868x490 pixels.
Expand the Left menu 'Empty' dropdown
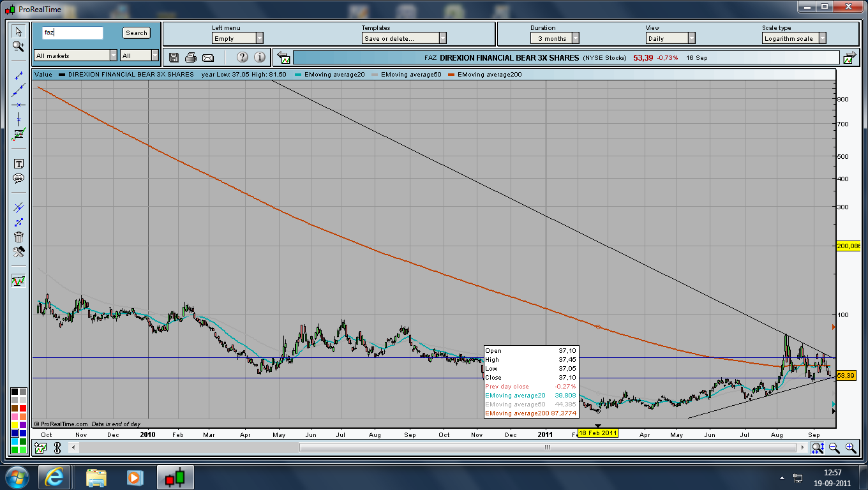click(x=237, y=38)
